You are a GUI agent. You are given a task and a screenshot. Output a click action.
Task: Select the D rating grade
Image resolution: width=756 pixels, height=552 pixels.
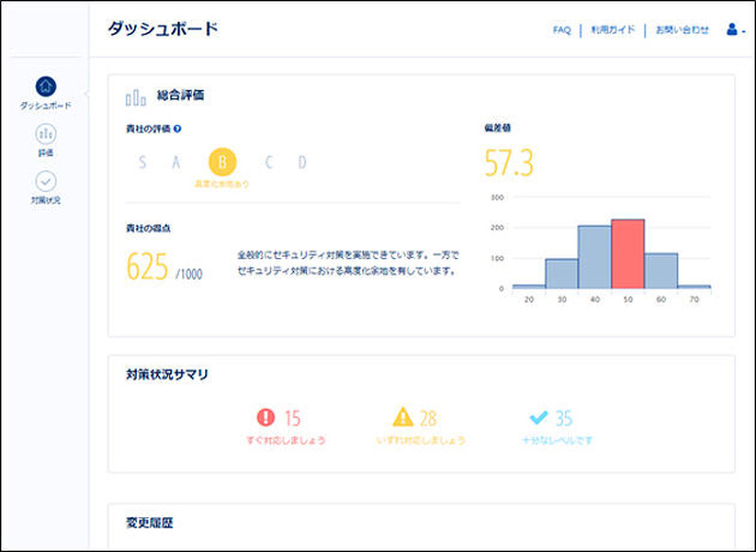click(302, 162)
